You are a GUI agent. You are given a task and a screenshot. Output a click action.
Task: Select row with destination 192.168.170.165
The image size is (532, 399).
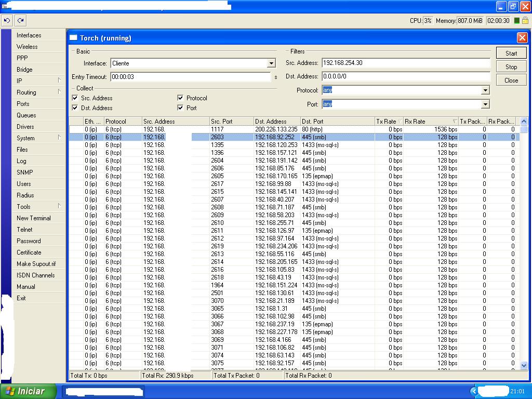click(294, 176)
